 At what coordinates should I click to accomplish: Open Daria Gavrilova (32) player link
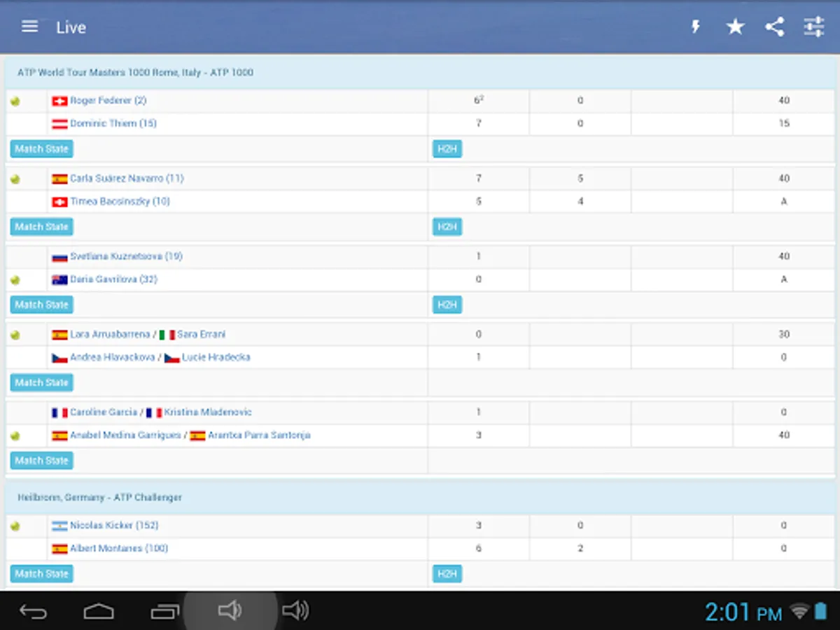tap(113, 279)
